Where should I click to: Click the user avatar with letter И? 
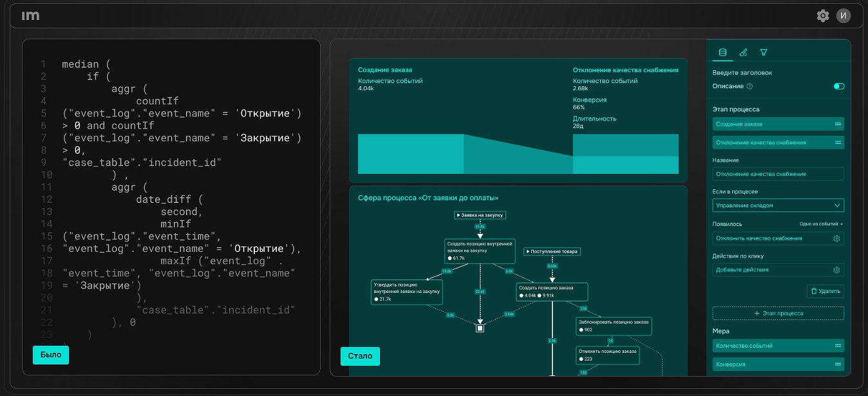point(843,16)
